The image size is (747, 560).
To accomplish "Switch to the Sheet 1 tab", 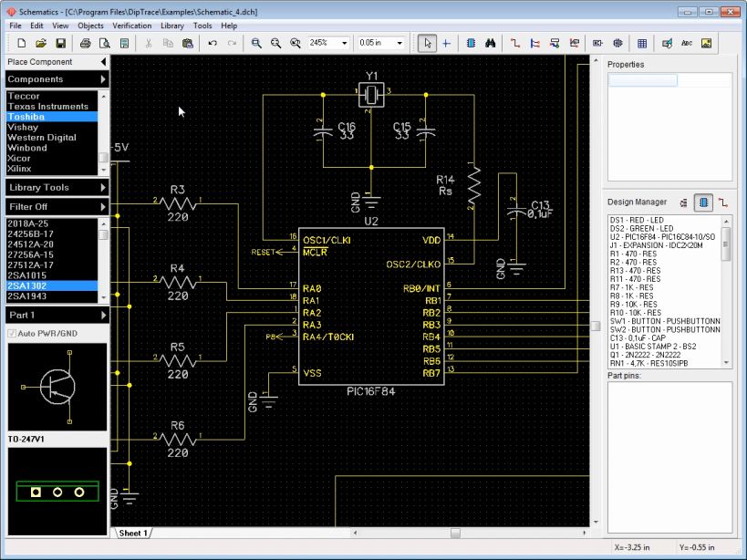I will coord(132,533).
